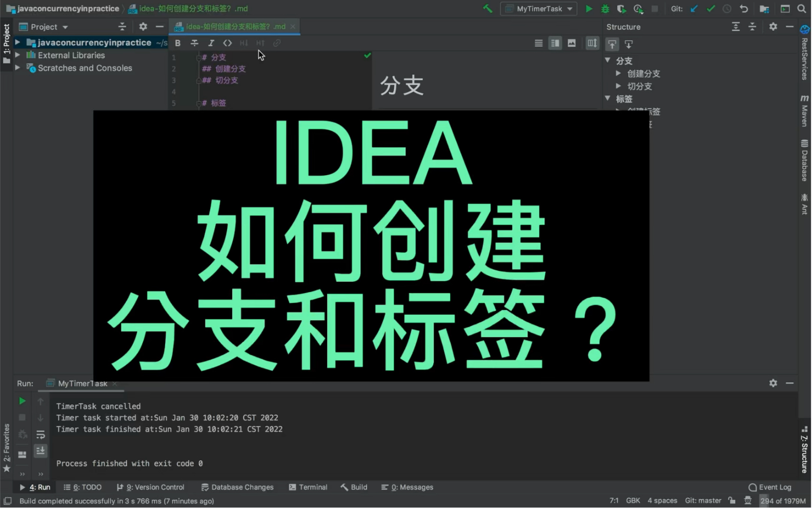Switch to the editor and preview split view
812x508 pixels.
coord(555,43)
